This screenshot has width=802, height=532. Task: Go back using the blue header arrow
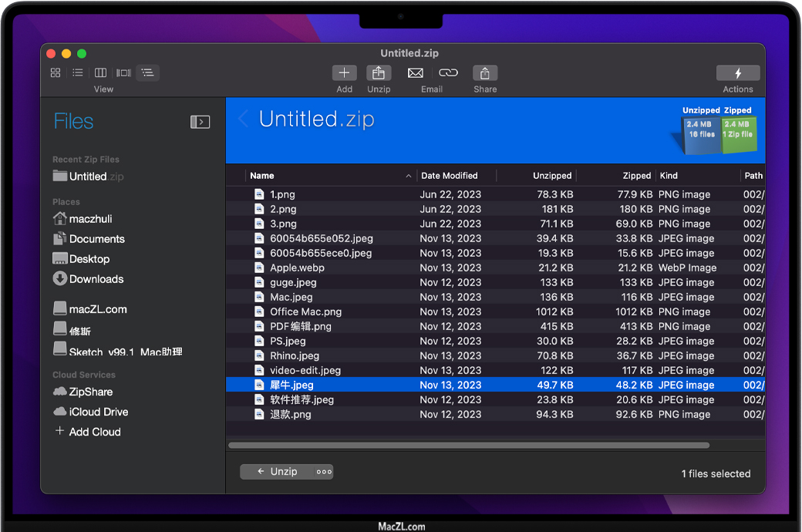244,119
